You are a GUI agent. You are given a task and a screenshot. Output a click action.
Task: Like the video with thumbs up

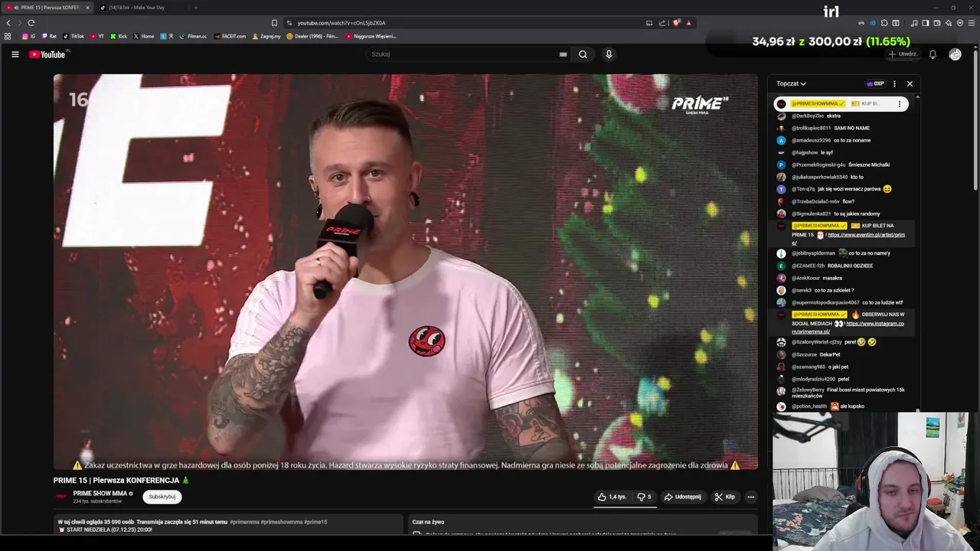click(612, 497)
